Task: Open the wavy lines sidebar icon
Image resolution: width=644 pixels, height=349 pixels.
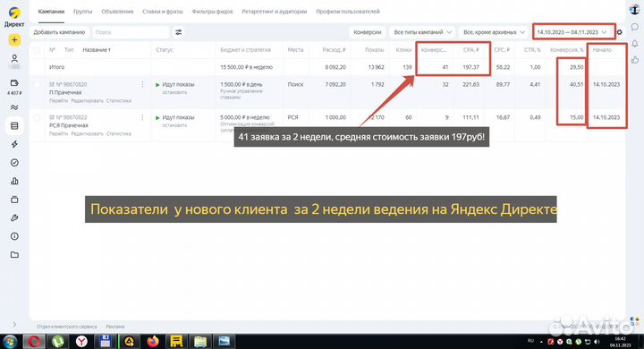Action: point(14,107)
